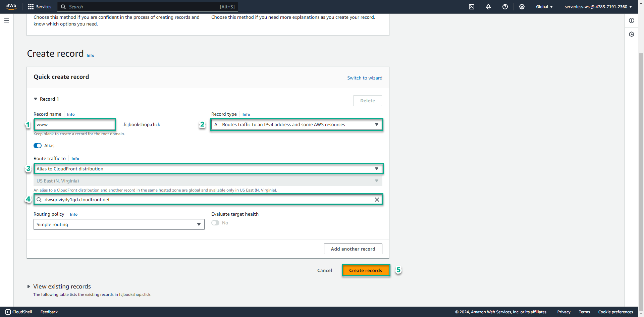Open CloudShell in the footer

pyautogui.click(x=19, y=312)
